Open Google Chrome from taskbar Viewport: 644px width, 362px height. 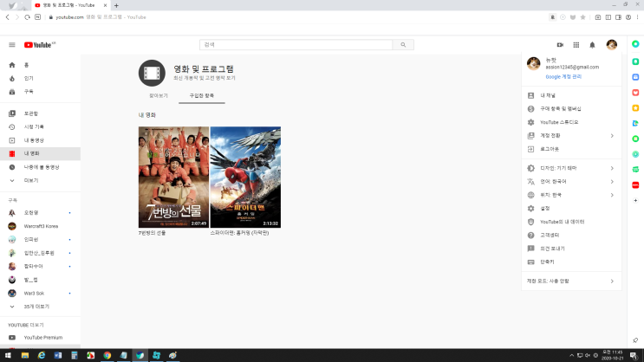point(107,355)
